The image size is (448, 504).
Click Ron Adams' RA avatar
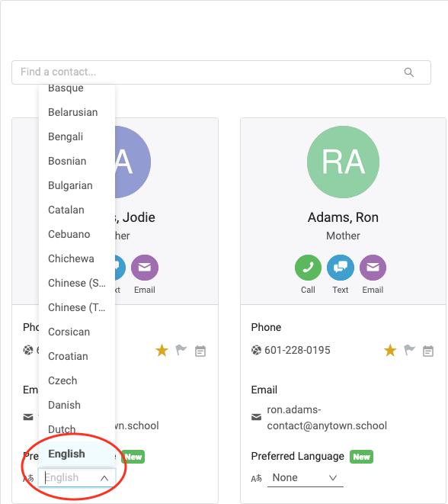coord(343,162)
